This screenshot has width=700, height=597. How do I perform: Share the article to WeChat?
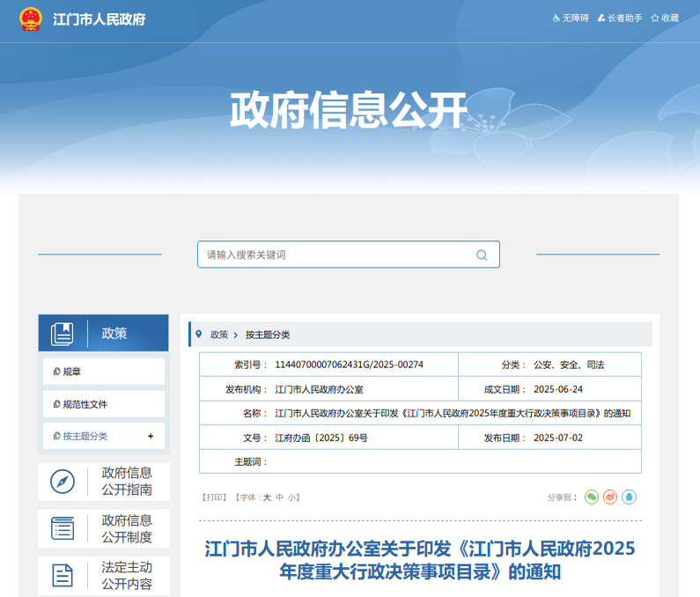592,497
